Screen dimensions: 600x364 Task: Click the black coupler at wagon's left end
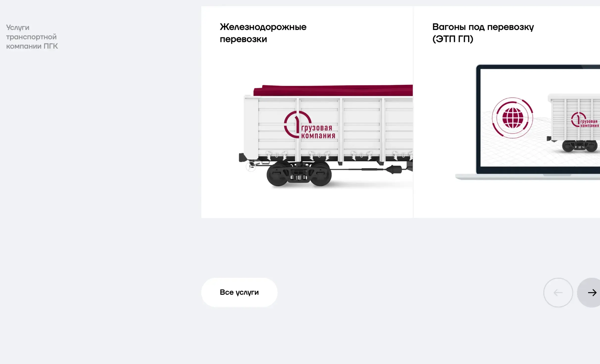click(243, 158)
